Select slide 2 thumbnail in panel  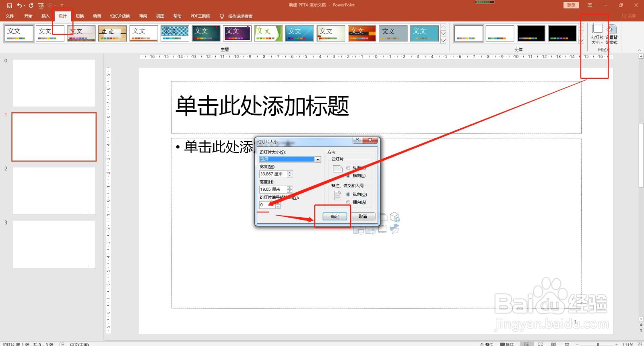(54, 191)
